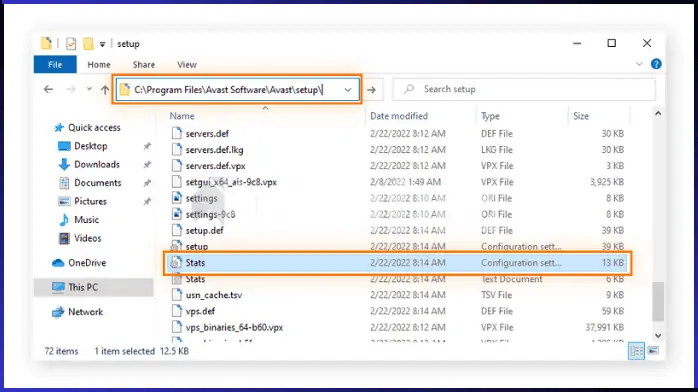This screenshot has width=698, height=392.
Task: Sort by the Size column header
Action: [581, 116]
